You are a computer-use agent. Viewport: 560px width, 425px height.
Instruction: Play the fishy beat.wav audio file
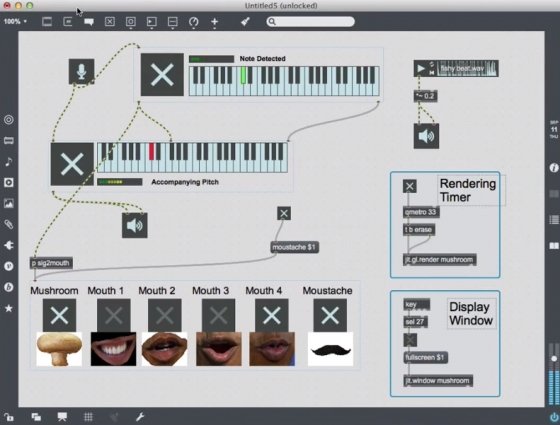[421, 68]
